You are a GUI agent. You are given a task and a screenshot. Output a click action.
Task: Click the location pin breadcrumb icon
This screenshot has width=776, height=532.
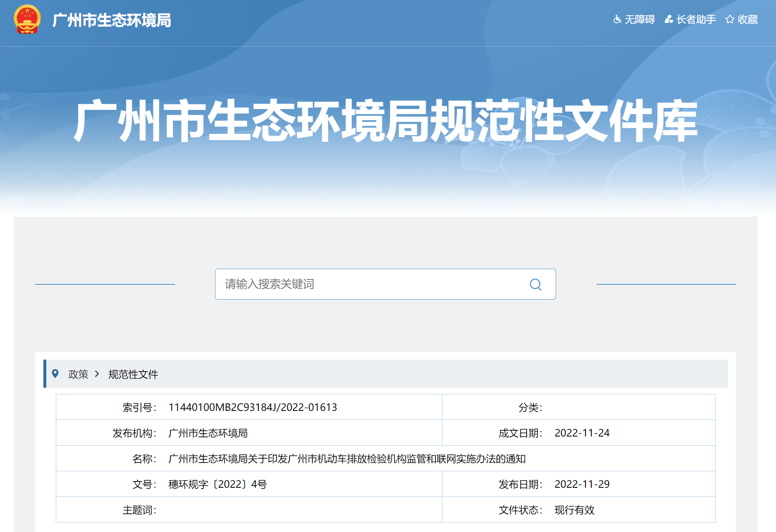[55, 374]
